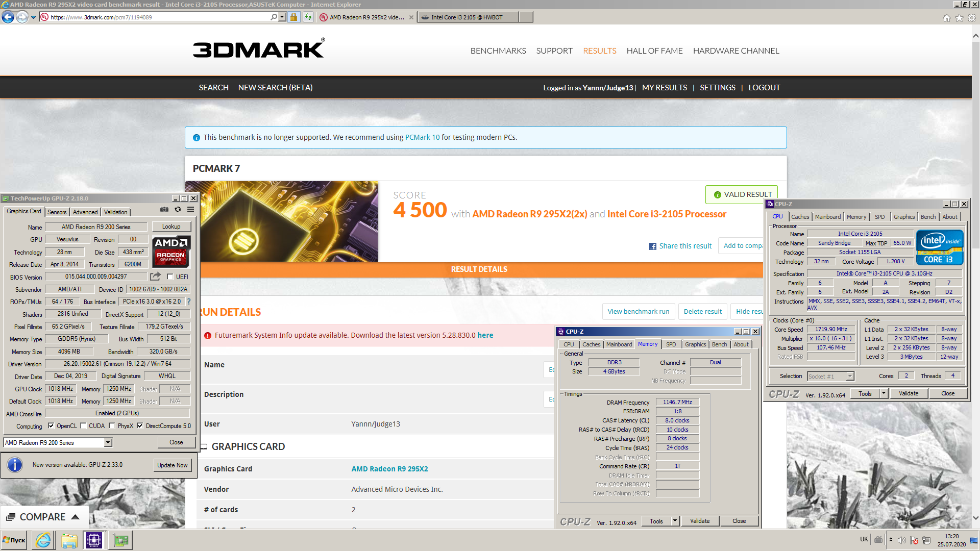This screenshot has width=980, height=551.
Task: Open the address bar history dropdown
Action: (x=282, y=17)
